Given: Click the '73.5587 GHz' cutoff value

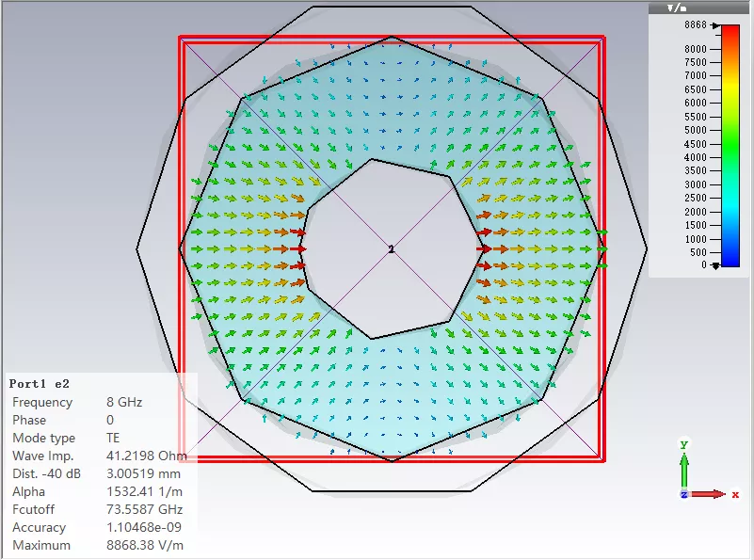Looking at the screenshot, I should (x=144, y=509).
